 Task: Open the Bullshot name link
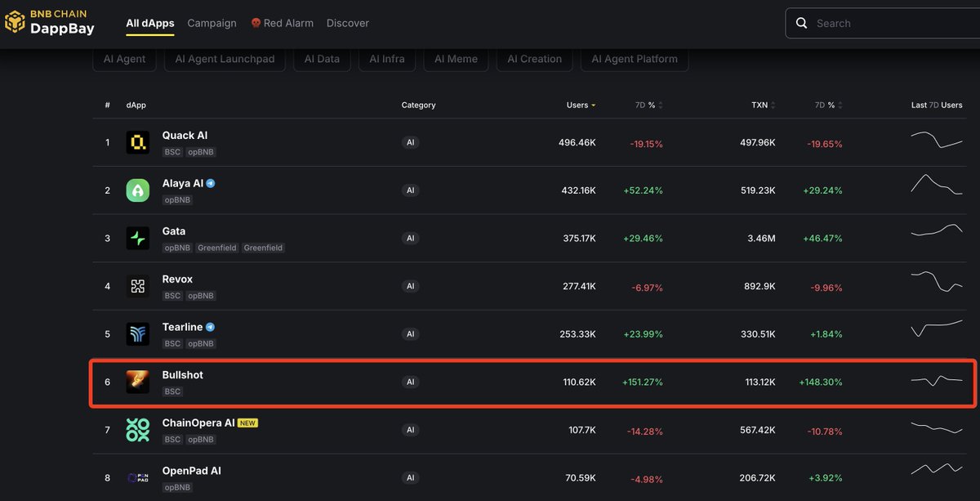tap(183, 375)
